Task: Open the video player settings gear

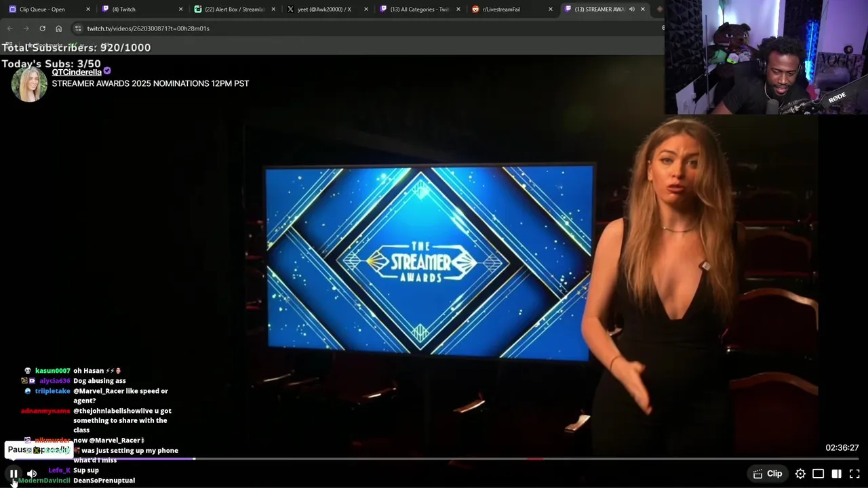Action: pos(800,474)
